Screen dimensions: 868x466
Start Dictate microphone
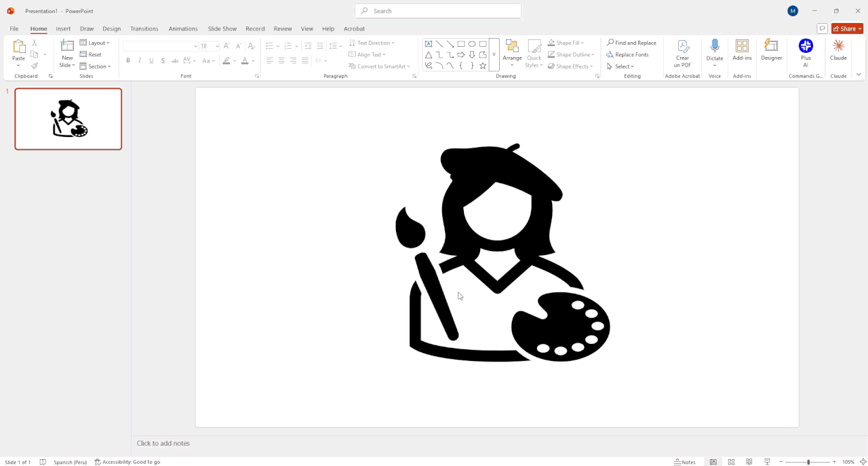715,54
